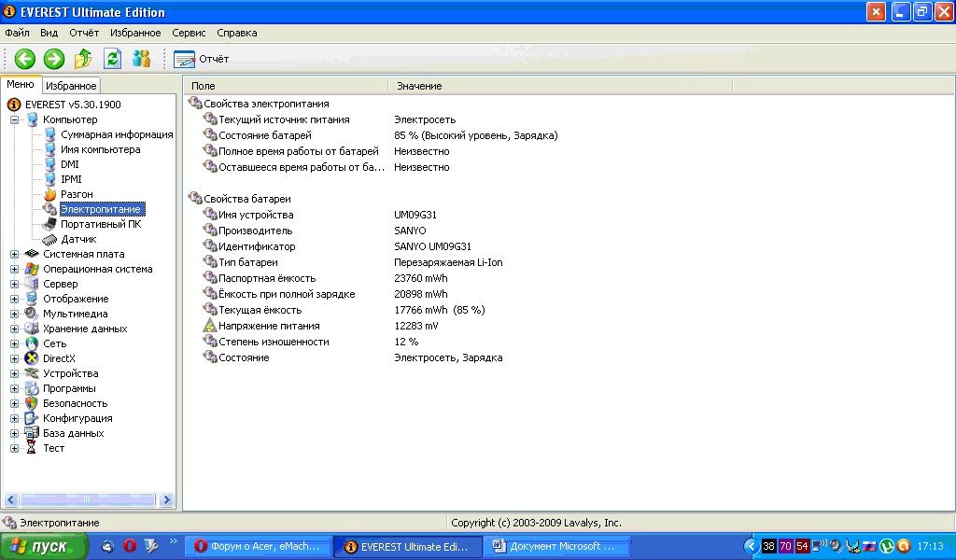The height and width of the screenshot is (560, 956).
Task: Select Суммарная информация tree item
Action: [117, 134]
